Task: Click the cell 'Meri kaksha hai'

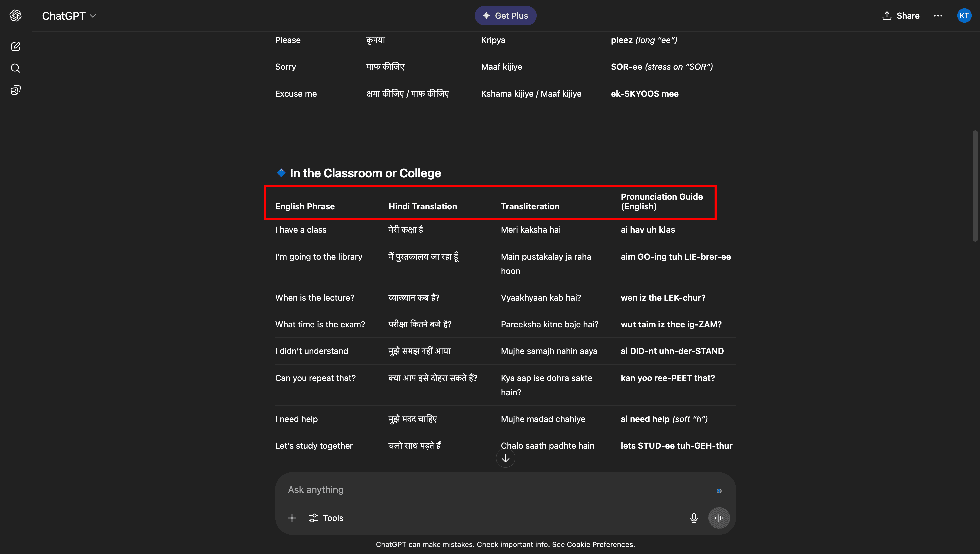Action: click(x=530, y=230)
